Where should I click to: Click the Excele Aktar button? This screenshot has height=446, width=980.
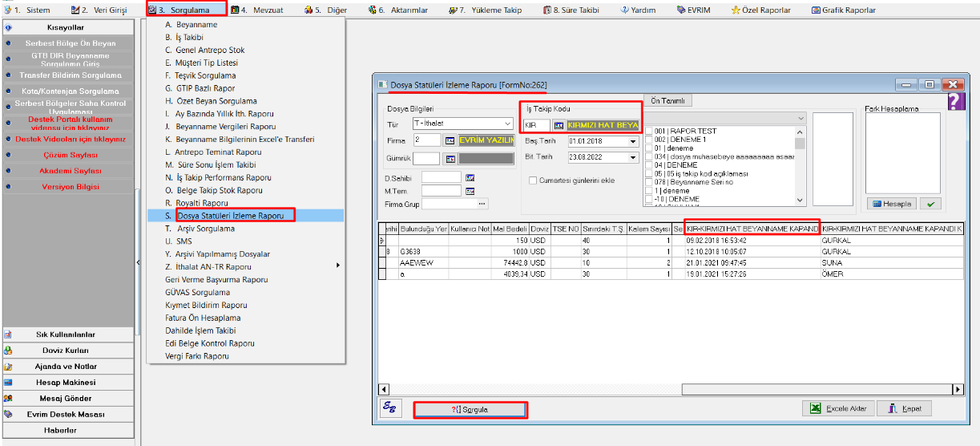click(x=838, y=408)
